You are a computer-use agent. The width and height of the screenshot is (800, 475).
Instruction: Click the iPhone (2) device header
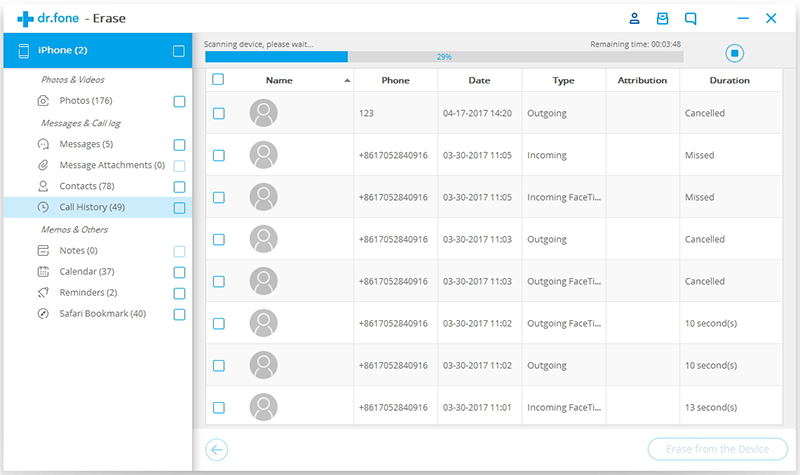click(97, 51)
